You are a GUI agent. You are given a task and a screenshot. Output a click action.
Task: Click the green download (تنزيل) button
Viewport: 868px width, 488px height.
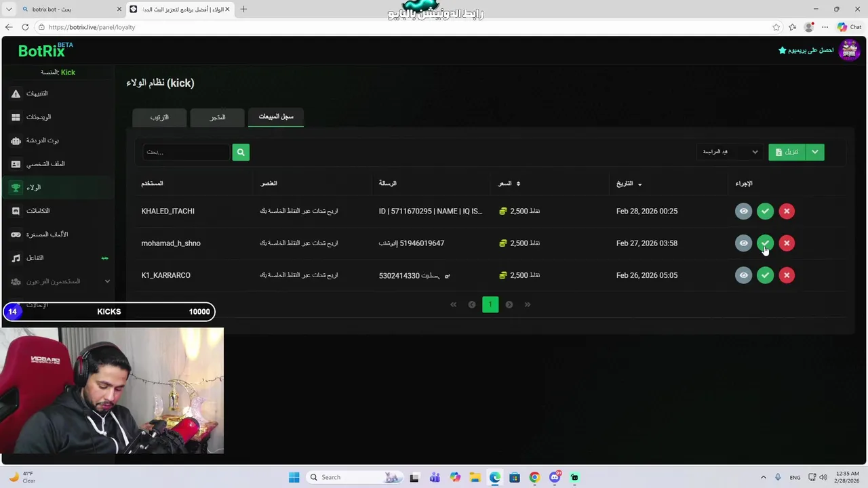(787, 152)
